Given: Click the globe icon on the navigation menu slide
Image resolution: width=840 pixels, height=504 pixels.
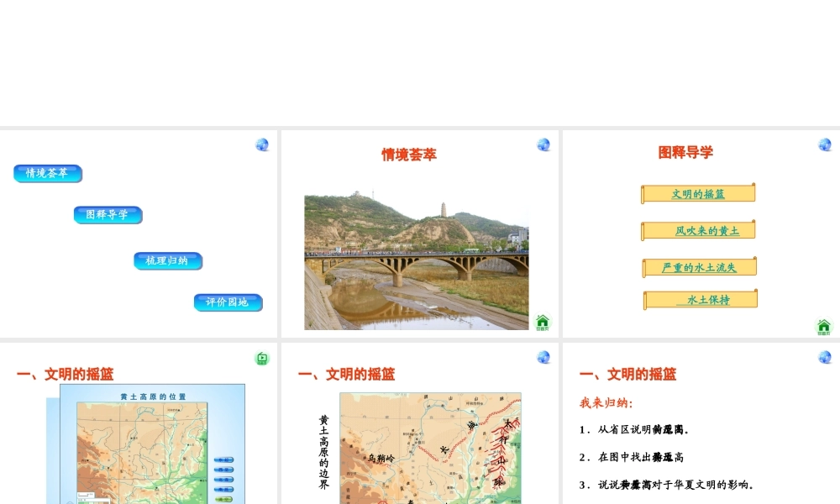Looking at the screenshot, I should [x=262, y=144].
